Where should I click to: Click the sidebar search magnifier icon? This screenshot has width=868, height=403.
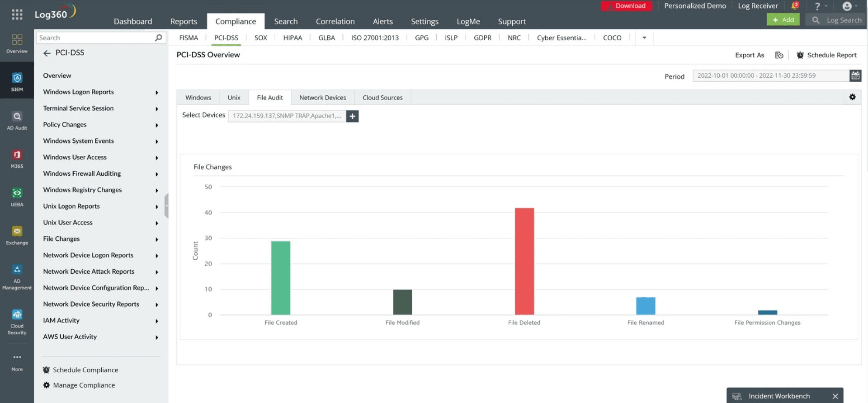158,38
